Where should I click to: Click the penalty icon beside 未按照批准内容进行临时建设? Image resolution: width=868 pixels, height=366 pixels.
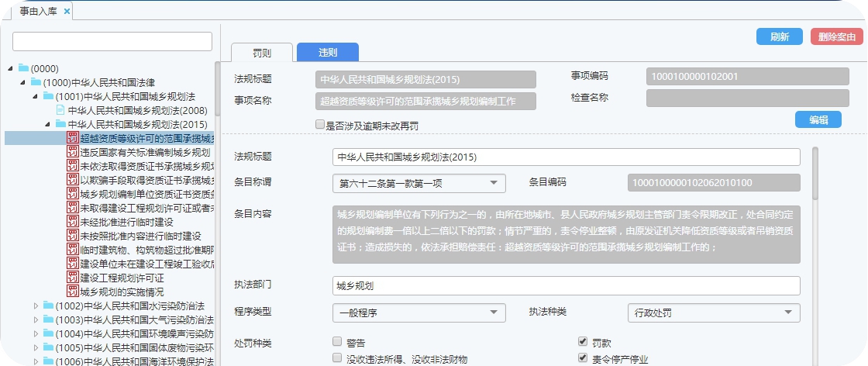tap(73, 236)
